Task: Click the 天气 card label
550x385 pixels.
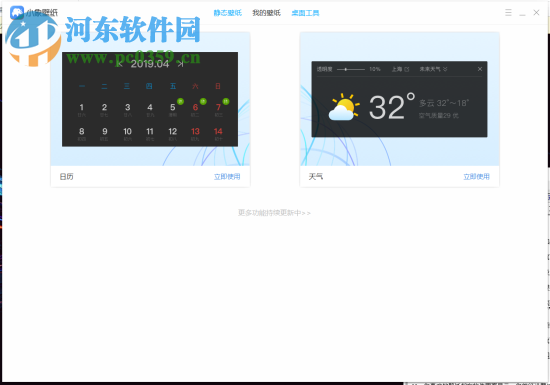Action: pos(316,176)
